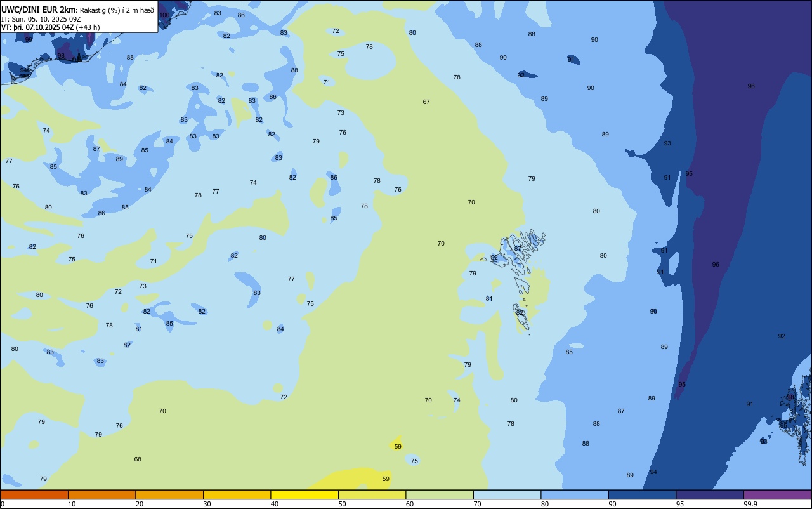812x509 pixels.
Task: Click the 'UWC/DINI EUR 2km' title text
Action: point(39,10)
